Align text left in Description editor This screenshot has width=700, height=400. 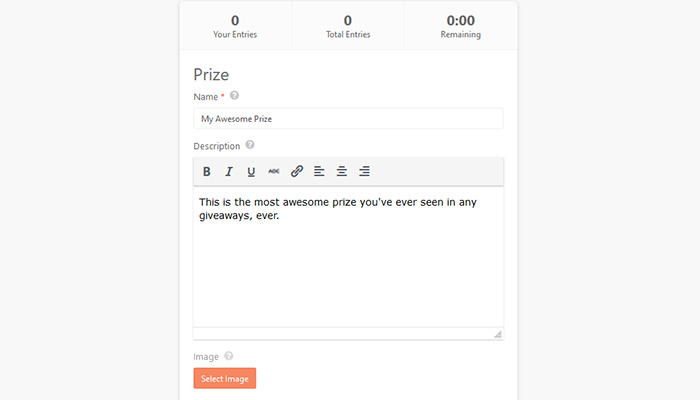point(319,171)
